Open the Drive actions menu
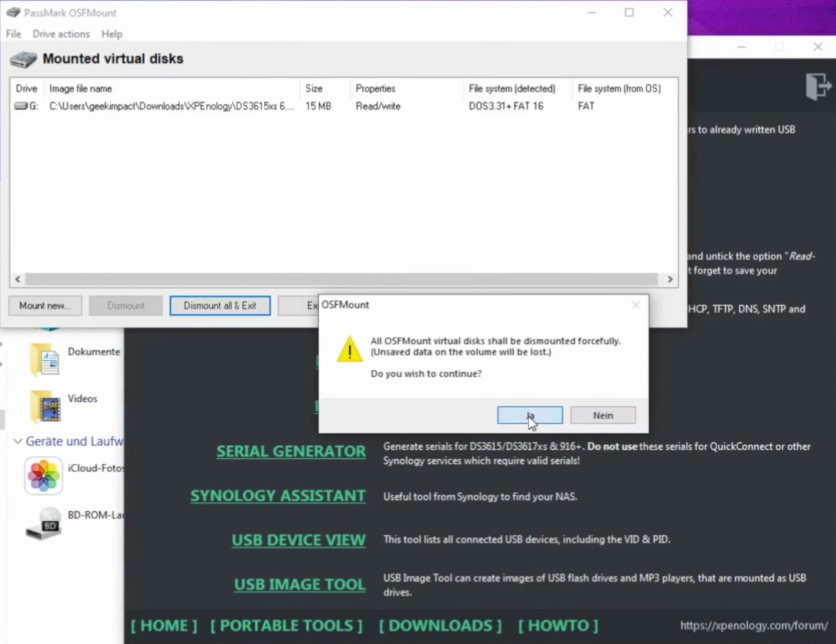Viewport: 836px width, 644px height. [61, 34]
